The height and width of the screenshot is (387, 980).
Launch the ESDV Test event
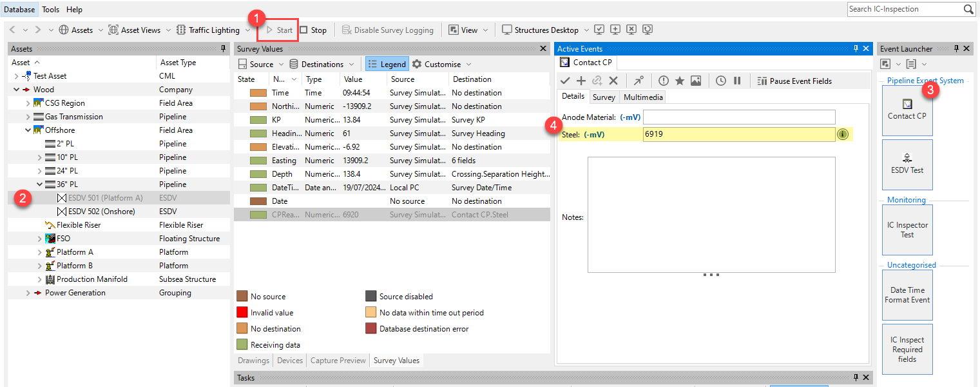point(907,164)
